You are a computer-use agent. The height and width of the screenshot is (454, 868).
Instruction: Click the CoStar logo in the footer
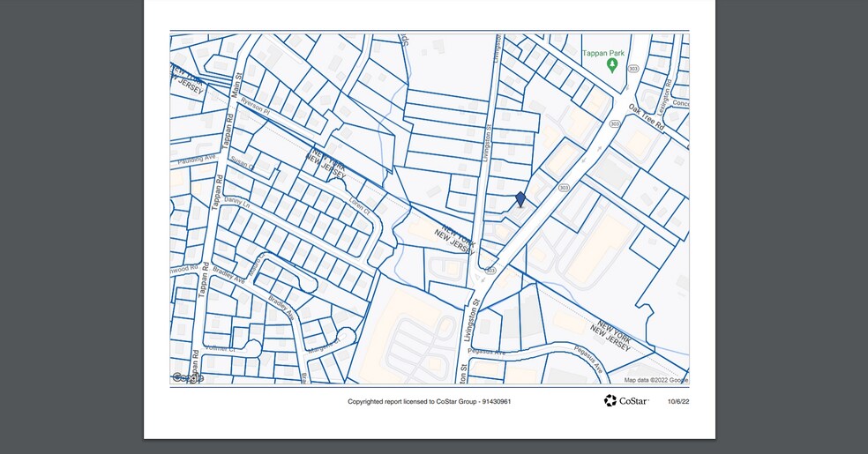[x=626, y=401]
